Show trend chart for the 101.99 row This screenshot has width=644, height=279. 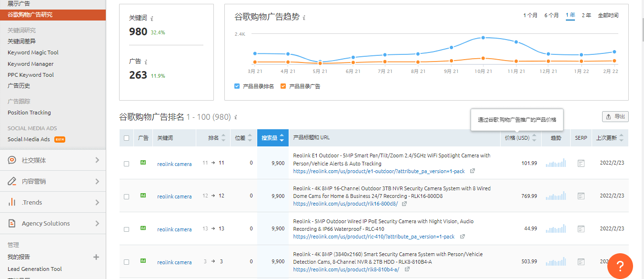(556, 163)
